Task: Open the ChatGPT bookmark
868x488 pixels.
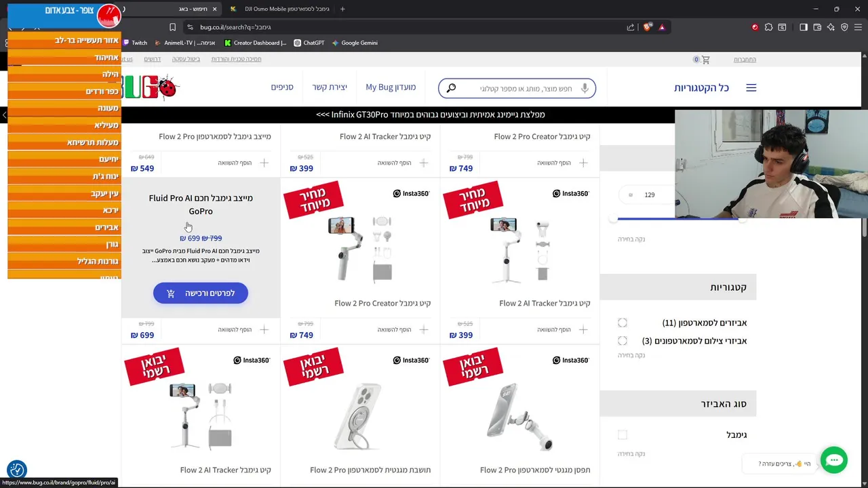Action: [309, 43]
